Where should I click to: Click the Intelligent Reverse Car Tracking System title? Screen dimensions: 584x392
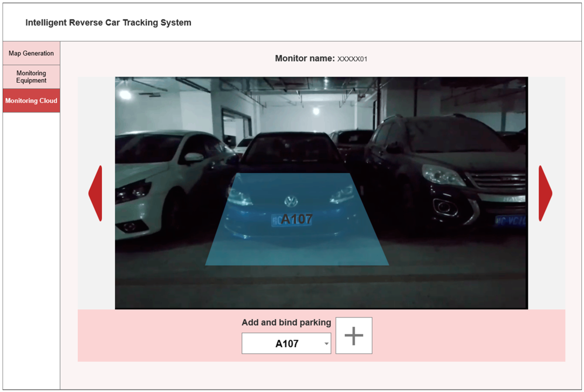coord(108,23)
